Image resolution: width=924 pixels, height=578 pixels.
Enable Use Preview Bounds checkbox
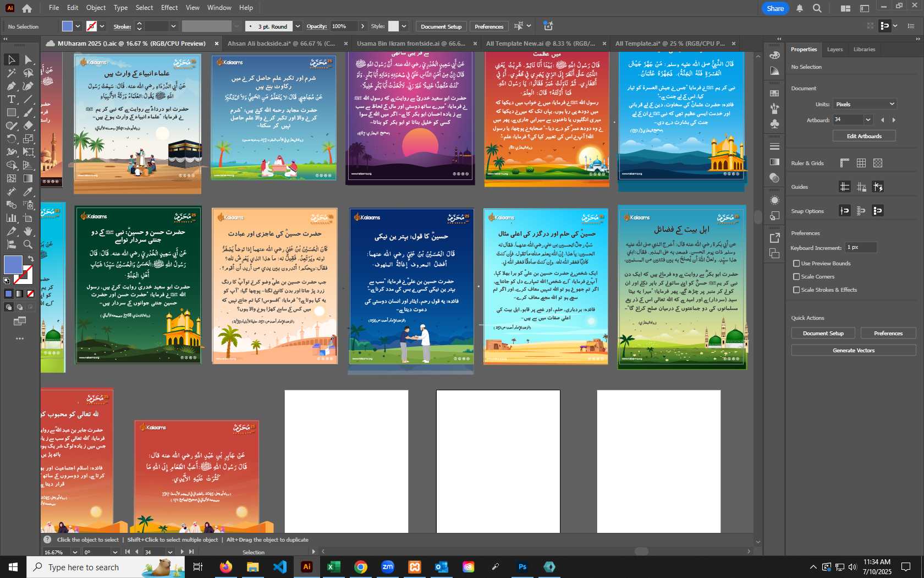(796, 264)
